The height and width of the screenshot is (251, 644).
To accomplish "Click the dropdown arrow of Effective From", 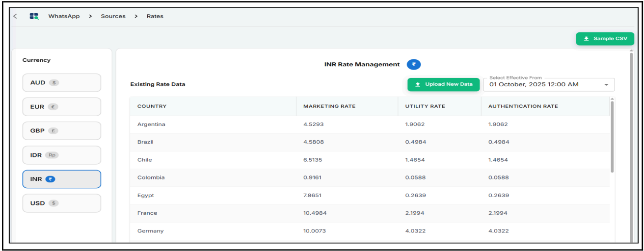I will click(x=606, y=85).
